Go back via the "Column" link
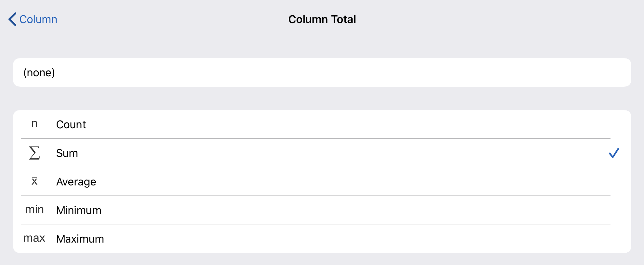The image size is (644, 265). [38, 19]
